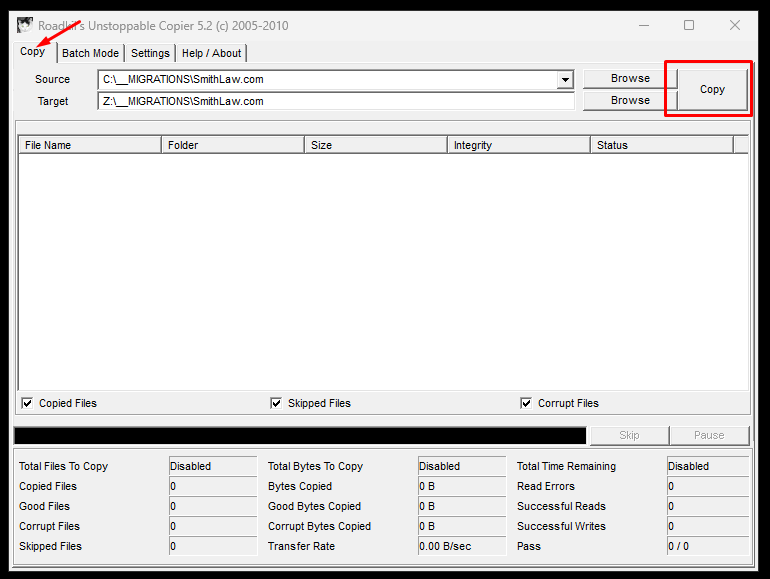The height and width of the screenshot is (579, 770).
Task: Uncheck the Copied Files checkbox
Action: coord(27,403)
